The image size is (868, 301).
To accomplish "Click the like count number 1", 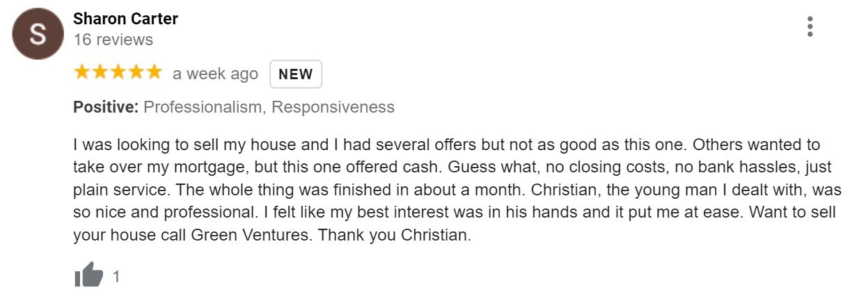I will (x=116, y=277).
